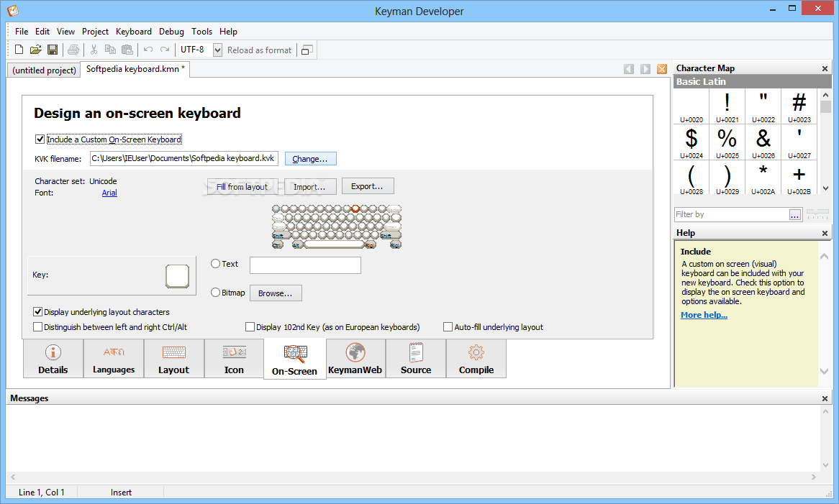This screenshot has height=504, width=839.
Task: Switch to the Languages tab
Action: pyautogui.click(x=114, y=359)
